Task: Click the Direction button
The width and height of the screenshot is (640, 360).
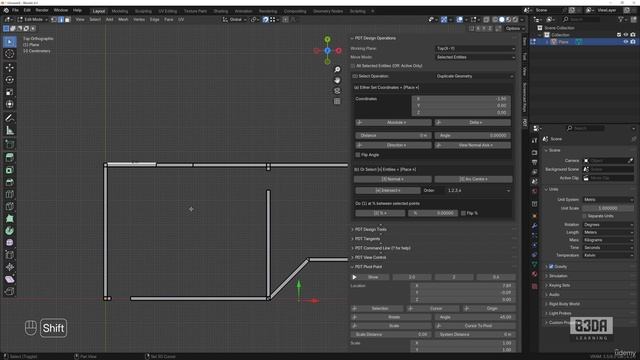Action: (x=393, y=145)
